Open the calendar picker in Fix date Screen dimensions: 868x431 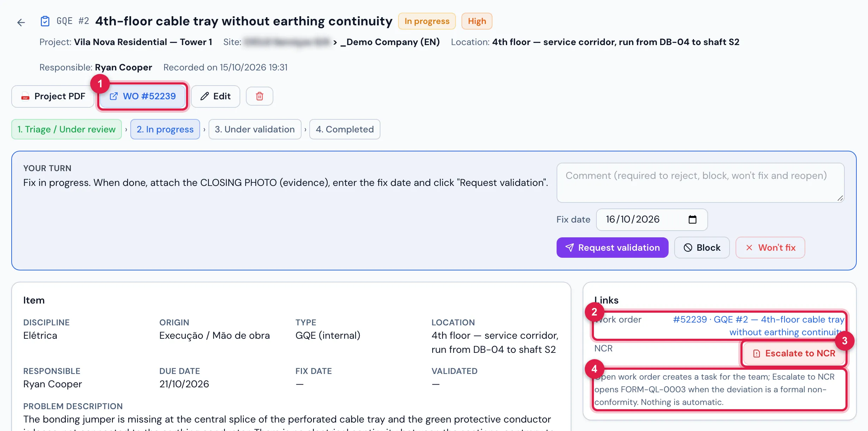(693, 220)
